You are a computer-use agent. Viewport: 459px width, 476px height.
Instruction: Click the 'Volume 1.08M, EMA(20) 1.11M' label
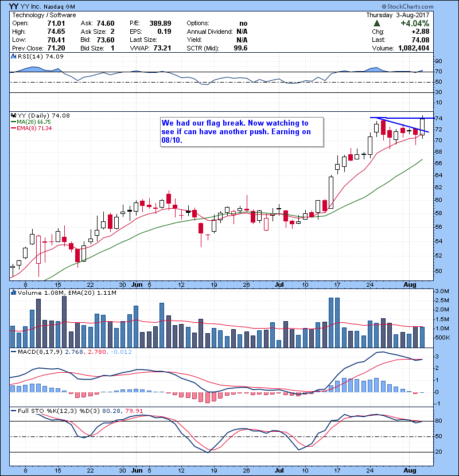click(x=67, y=292)
